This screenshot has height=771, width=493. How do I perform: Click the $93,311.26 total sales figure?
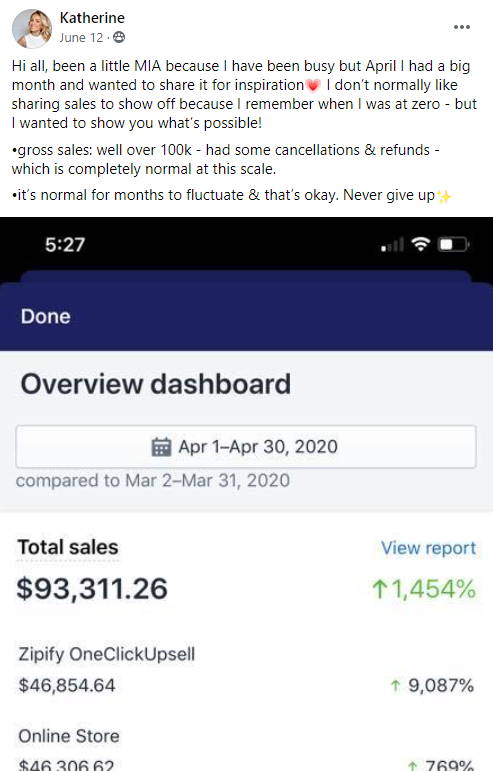[92, 589]
